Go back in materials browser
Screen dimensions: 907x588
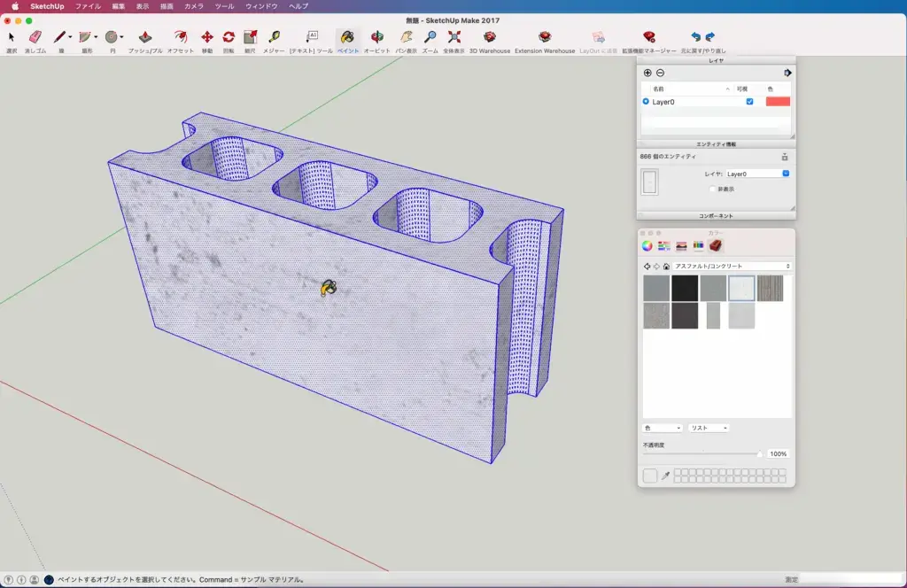click(647, 267)
